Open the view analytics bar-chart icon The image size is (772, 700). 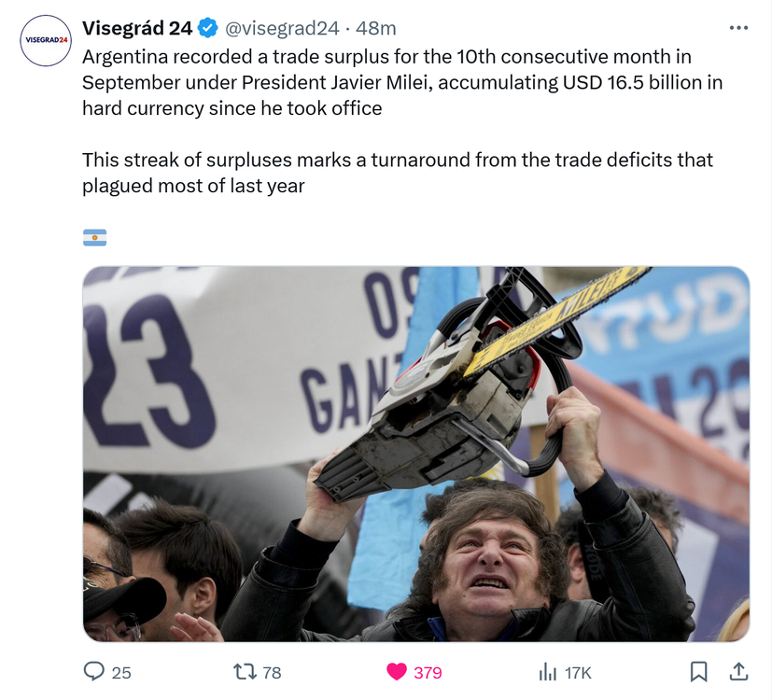click(x=547, y=671)
